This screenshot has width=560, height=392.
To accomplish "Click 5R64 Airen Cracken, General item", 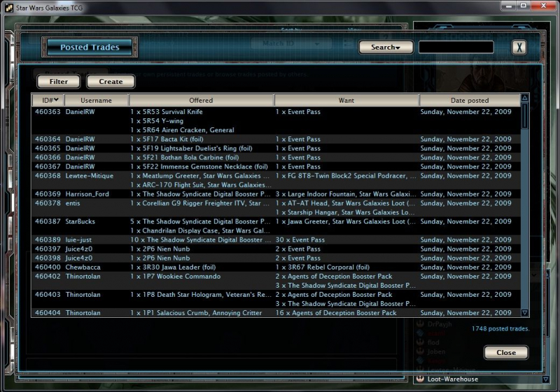I will coord(182,130).
